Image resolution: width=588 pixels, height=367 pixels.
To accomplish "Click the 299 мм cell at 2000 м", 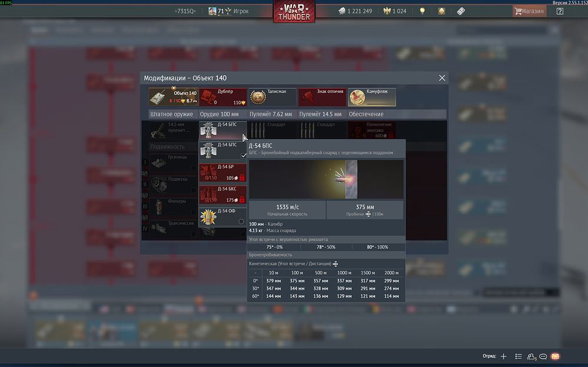I will [391, 281].
